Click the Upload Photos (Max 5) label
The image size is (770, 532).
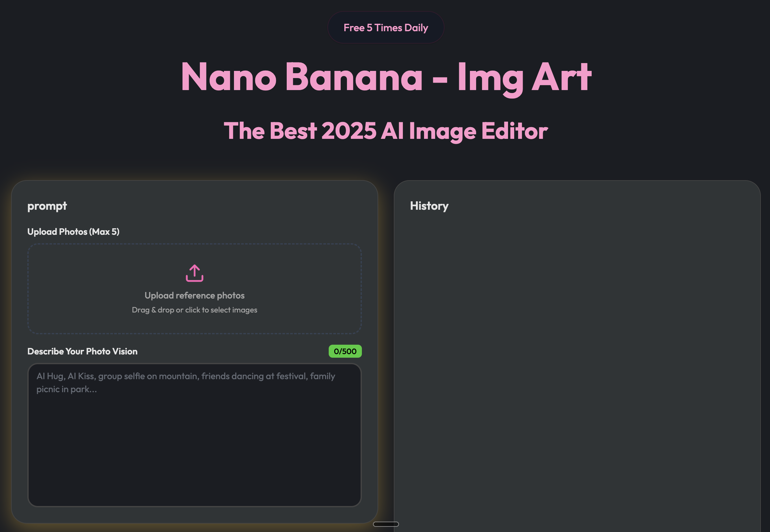pos(74,232)
